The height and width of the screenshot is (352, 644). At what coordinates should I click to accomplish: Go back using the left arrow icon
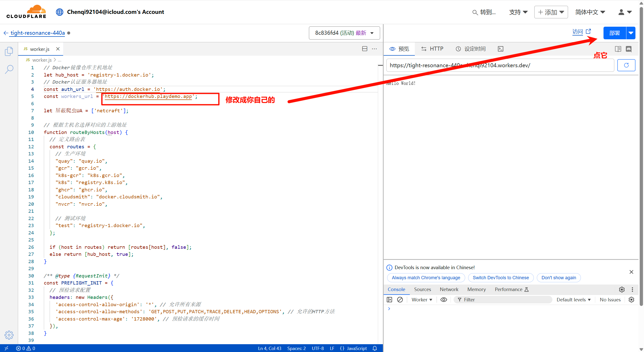click(x=6, y=33)
